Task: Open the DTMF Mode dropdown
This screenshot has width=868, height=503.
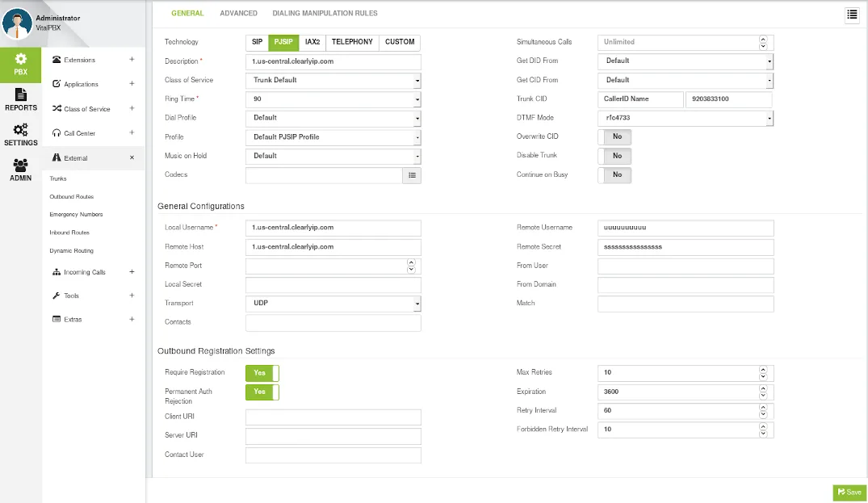Action: click(x=686, y=118)
